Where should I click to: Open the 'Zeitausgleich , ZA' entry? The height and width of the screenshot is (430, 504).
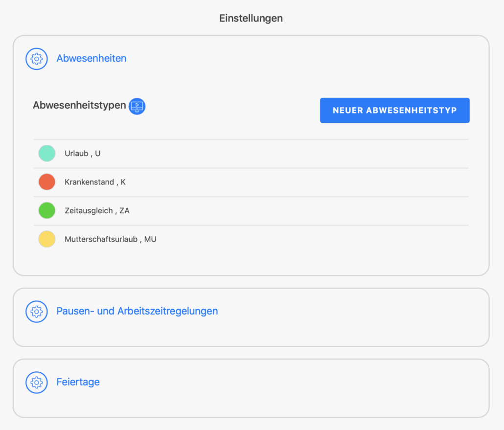coord(251,211)
